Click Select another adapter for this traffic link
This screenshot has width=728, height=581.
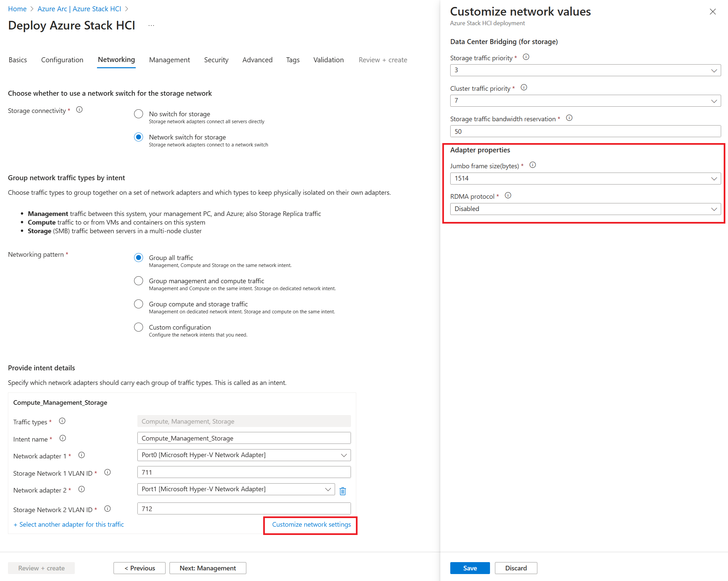click(x=69, y=524)
